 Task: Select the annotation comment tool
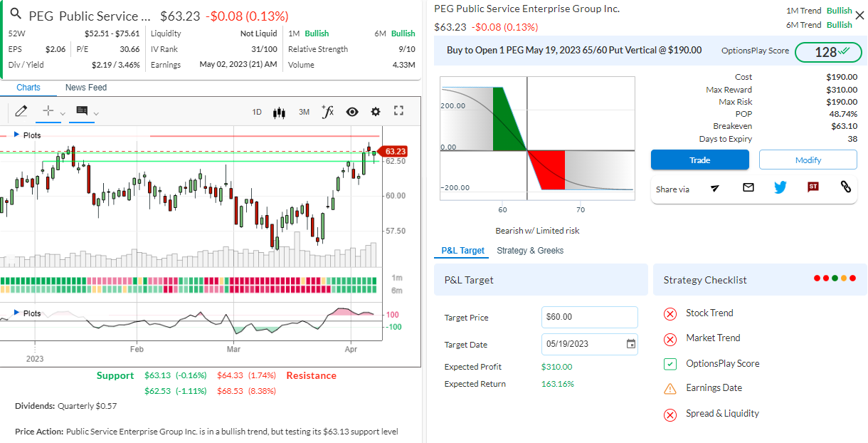(x=81, y=111)
